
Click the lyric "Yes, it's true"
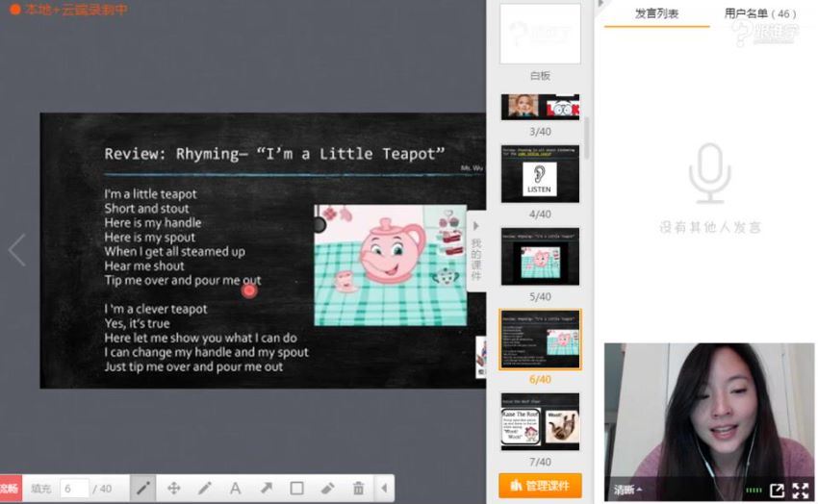(137, 324)
